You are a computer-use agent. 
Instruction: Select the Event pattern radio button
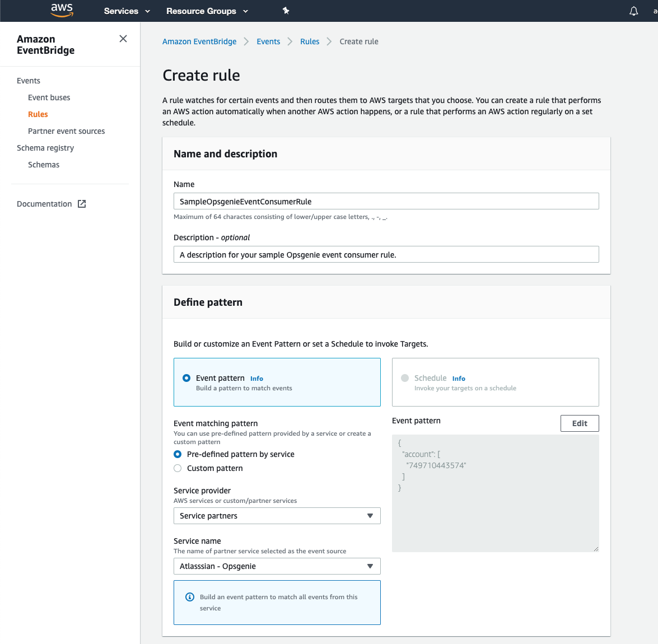click(x=186, y=378)
